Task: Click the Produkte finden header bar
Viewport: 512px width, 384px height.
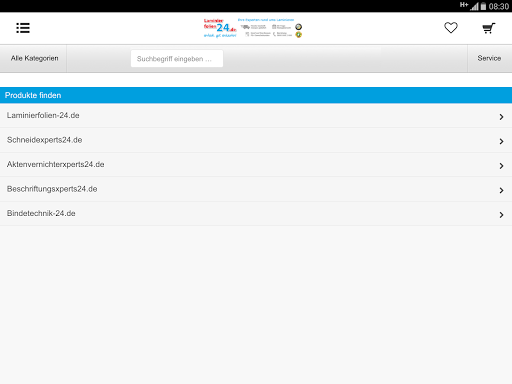Action: 256,95
